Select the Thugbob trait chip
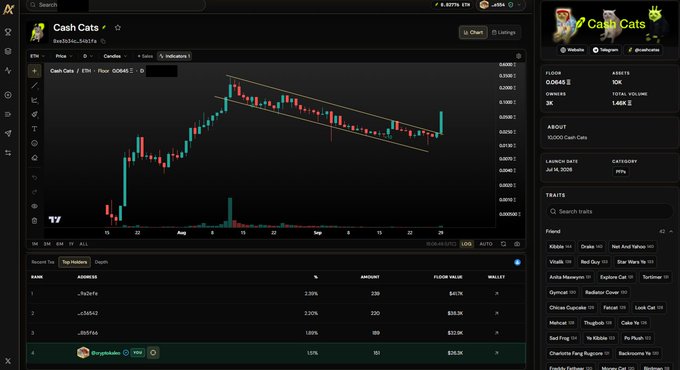Image resolution: width=680 pixels, height=370 pixels. coord(598,323)
